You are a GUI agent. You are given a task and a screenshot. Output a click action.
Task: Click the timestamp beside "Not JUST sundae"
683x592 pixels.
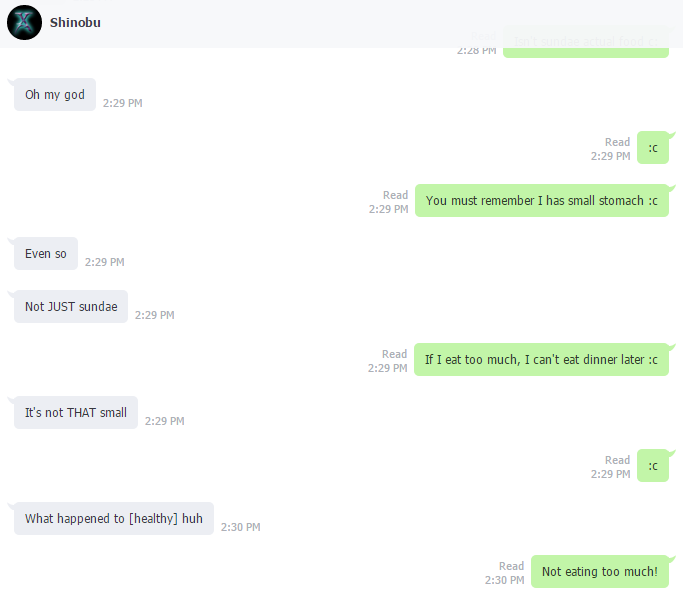[x=155, y=315]
